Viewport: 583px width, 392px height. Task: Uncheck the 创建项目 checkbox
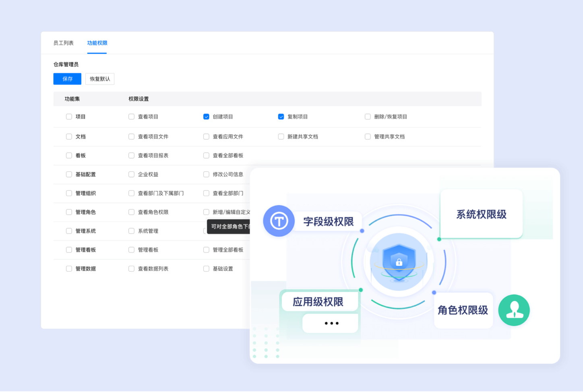(x=206, y=117)
